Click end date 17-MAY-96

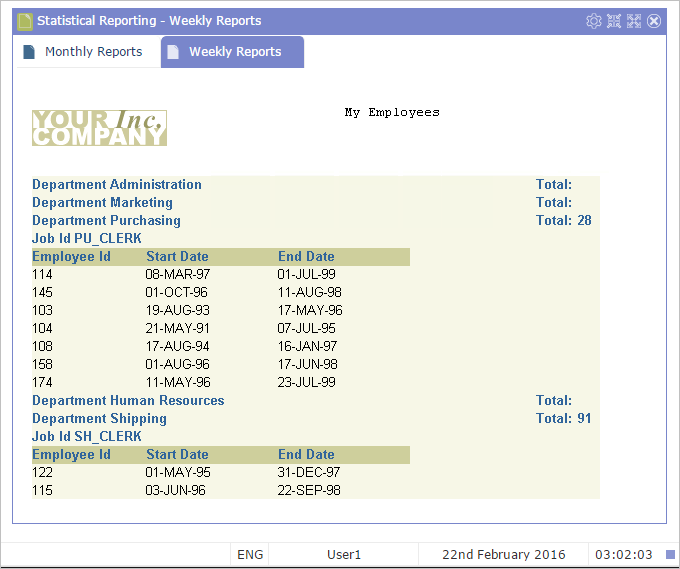tap(310, 311)
